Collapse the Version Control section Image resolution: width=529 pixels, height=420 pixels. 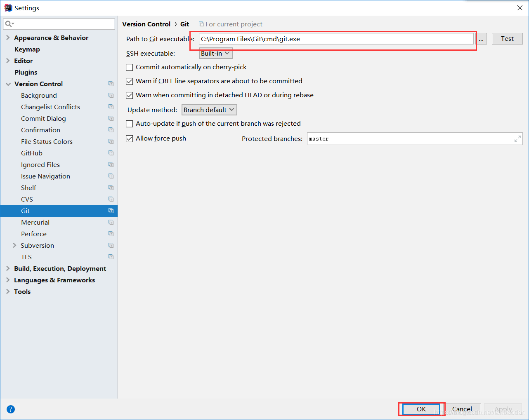pyautogui.click(x=8, y=84)
